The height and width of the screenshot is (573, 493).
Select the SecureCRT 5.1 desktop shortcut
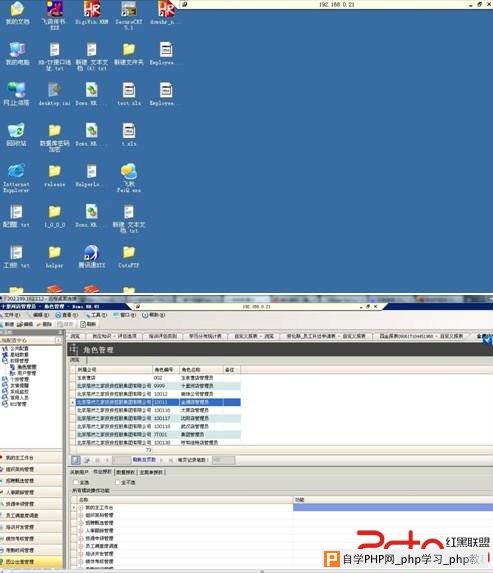(x=129, y=15)
